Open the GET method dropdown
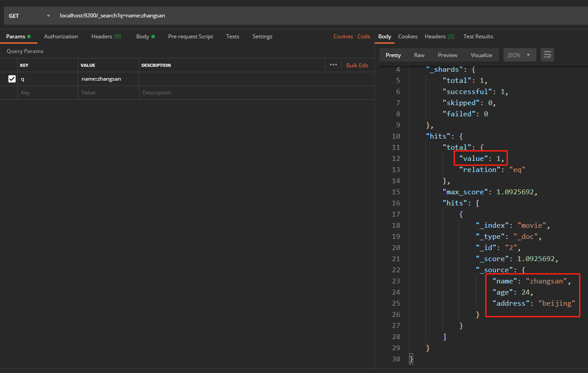The width and height of the screenshot is (588, 373). (29, 16)
